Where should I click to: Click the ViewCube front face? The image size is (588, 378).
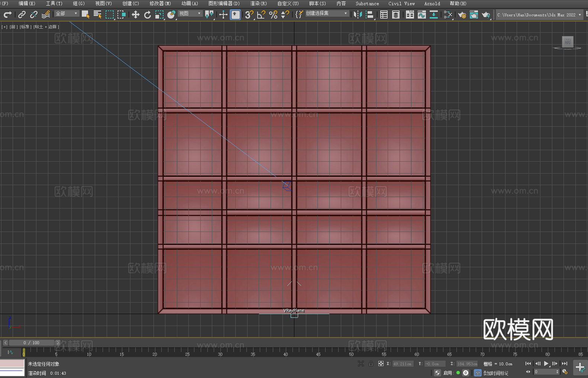[x=568, y=42]
